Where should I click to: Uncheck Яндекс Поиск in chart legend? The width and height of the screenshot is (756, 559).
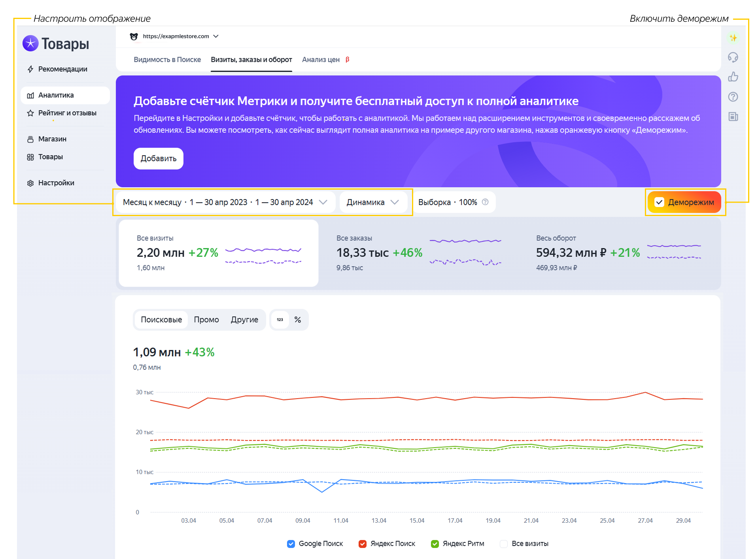pos(363,544)
